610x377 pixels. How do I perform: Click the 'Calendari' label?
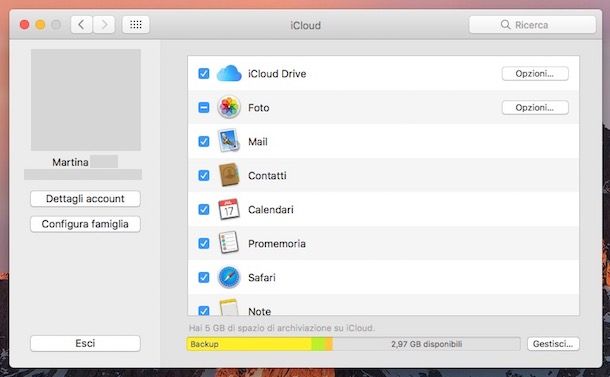[271, 209]
